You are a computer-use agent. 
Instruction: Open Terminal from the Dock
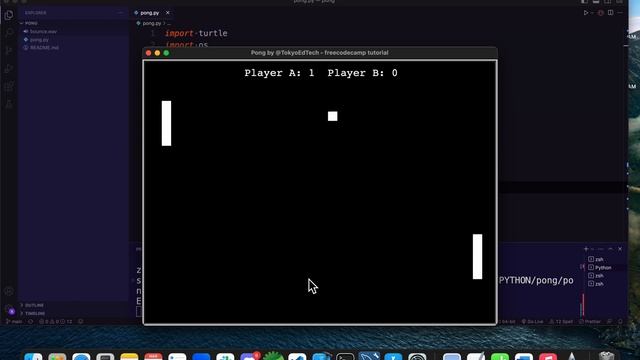point(345,356)
